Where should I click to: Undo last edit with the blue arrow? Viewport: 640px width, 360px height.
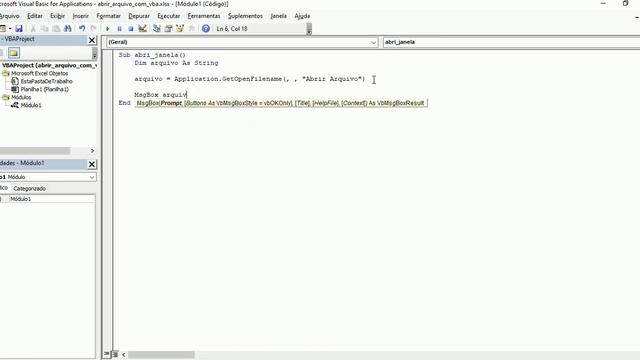(82, 29)
